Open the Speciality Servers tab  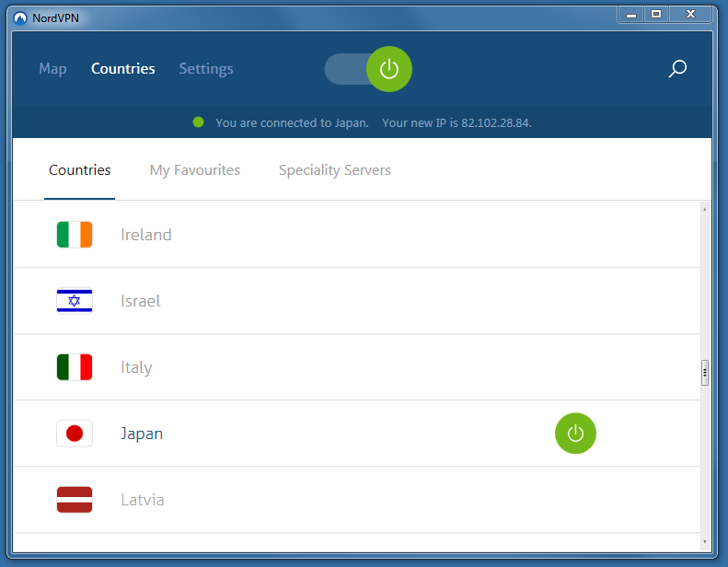click(335, 170)
